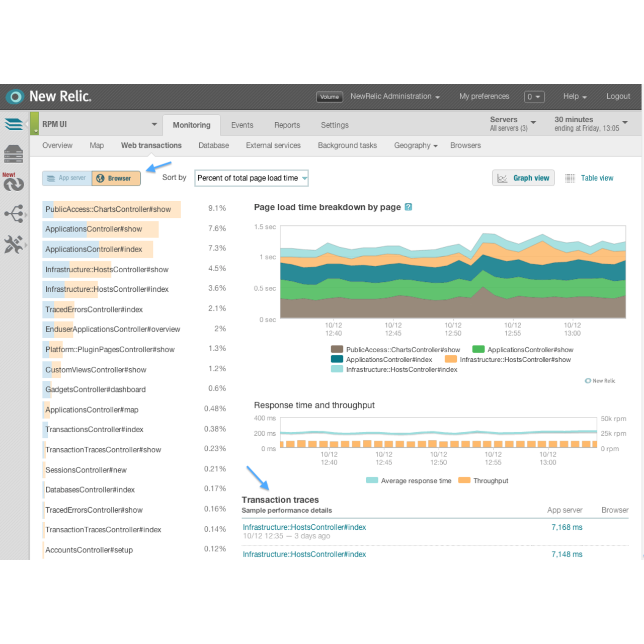The image size is (644, 644).
Task: Enable the Browser toggle button
Action: click(116, 178)
